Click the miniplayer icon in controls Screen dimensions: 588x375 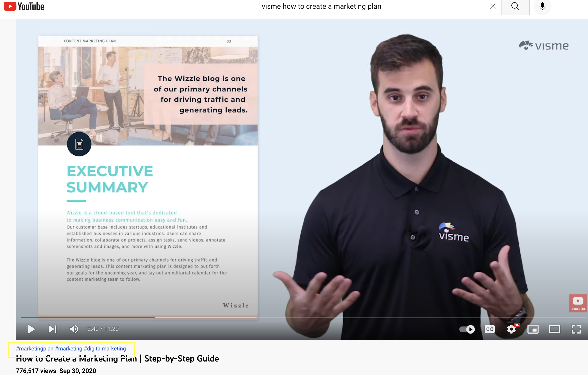pyautogui.click(x=533, y=329)
